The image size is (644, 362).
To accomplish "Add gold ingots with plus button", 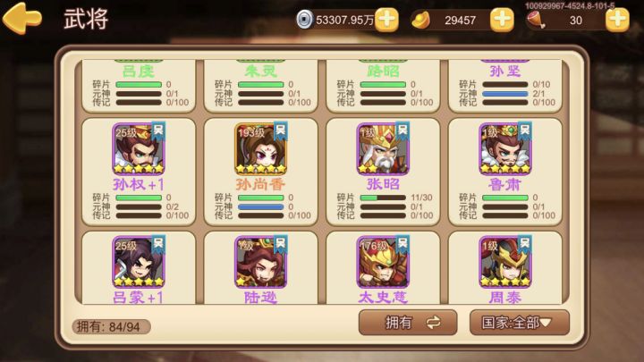I will (x=502, y=20).
